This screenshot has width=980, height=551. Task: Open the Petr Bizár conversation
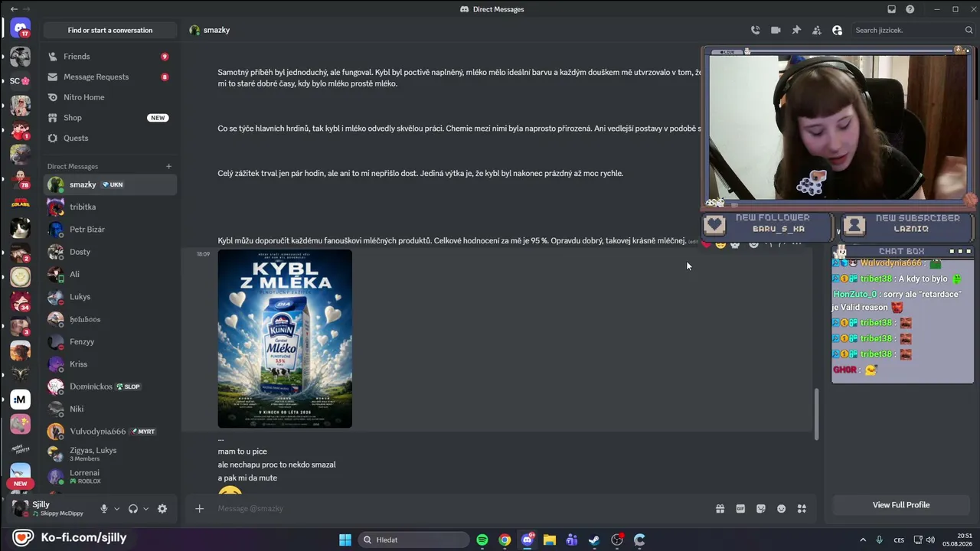point(109,230)
